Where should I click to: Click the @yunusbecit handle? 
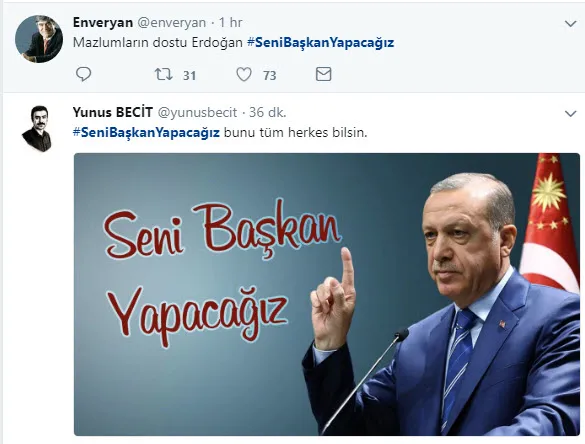pos(197,112)
